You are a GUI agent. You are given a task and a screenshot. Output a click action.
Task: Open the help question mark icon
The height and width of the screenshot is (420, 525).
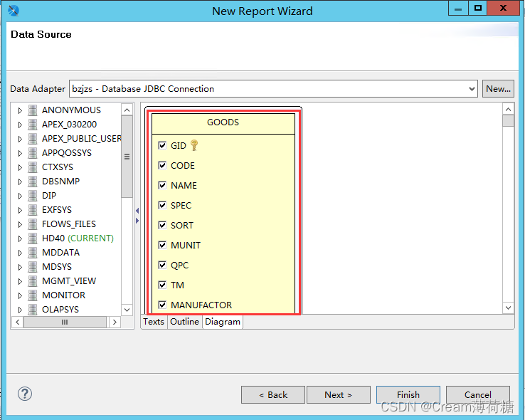pos(25,394)
